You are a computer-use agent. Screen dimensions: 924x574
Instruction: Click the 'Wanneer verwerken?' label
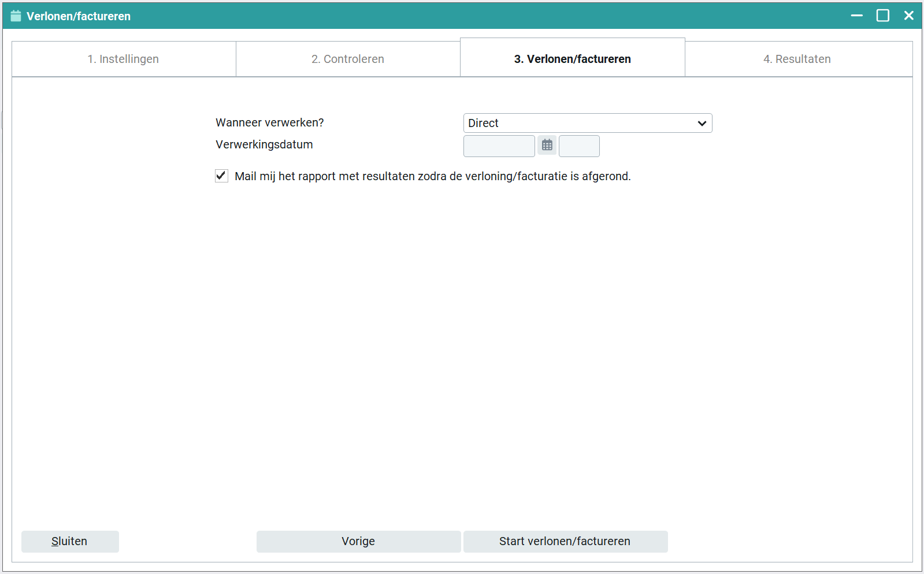pyautogui.click(x=269, y=122)
